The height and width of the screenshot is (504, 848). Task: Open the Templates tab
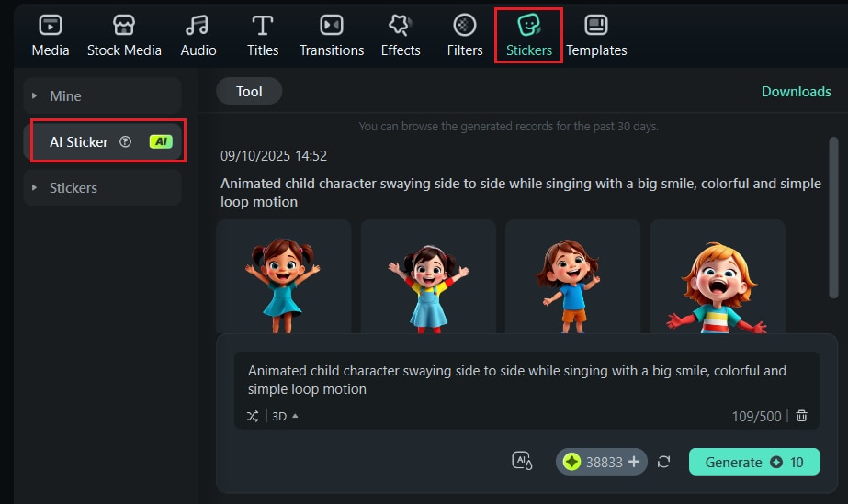(x=596, y=36)
